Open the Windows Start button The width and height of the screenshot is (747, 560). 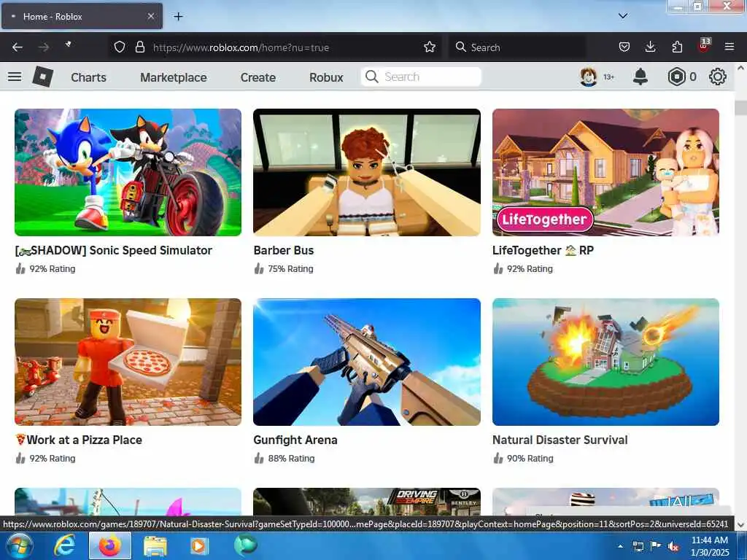point(18,545)
